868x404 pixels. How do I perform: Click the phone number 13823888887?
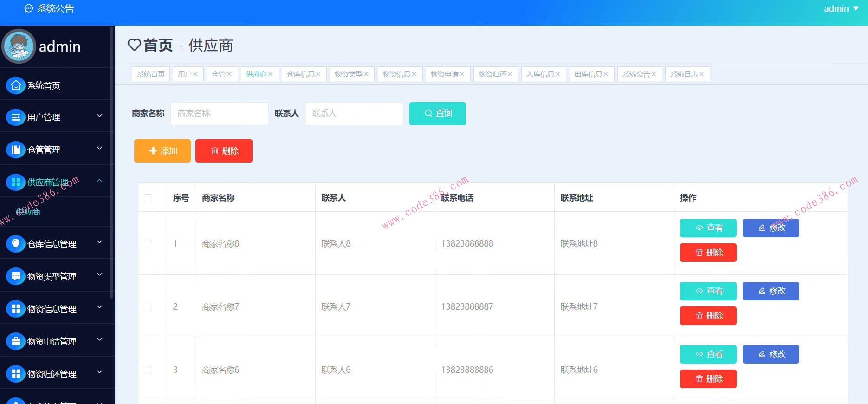467,307
